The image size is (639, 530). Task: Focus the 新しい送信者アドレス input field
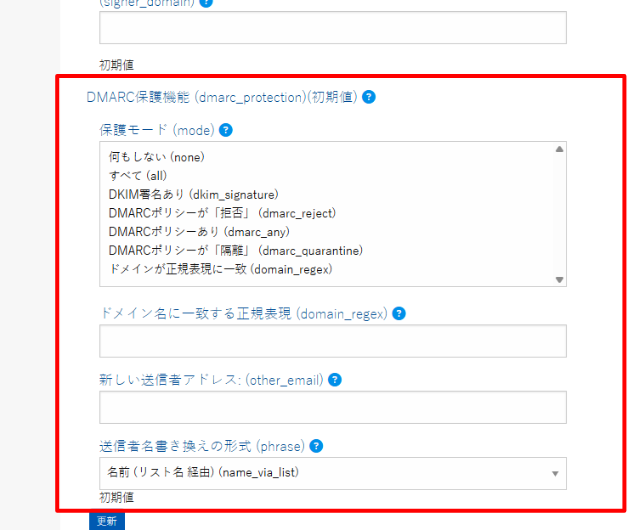point(333,407)
